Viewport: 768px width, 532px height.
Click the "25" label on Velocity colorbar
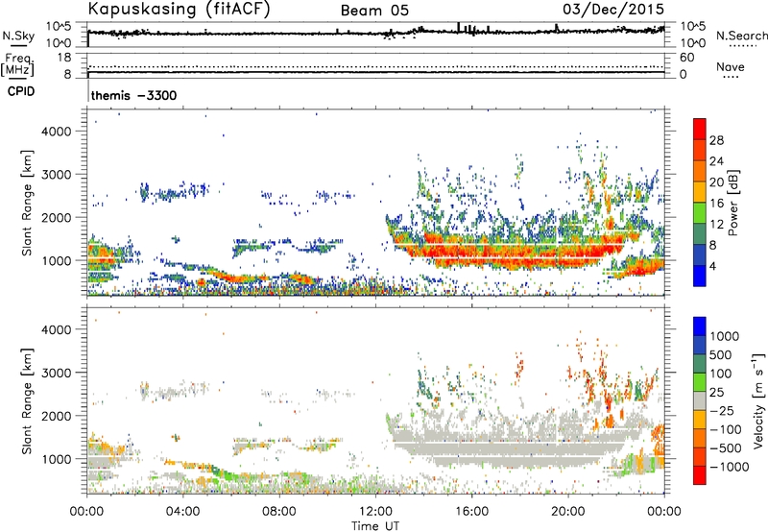click(x=716, y=393)
